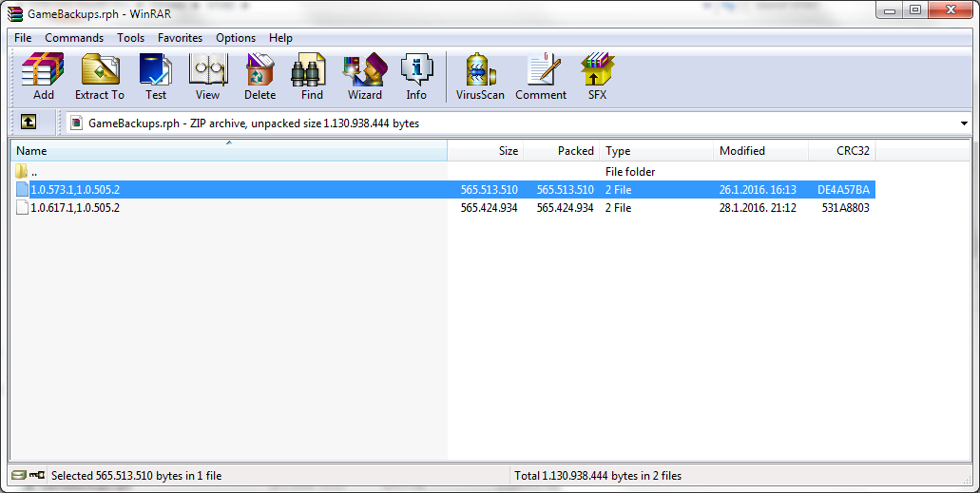Image resolution: width=980 pixels, height=493 pixels.
Task: Open the View file tool
Action: [x=207, y=76]
